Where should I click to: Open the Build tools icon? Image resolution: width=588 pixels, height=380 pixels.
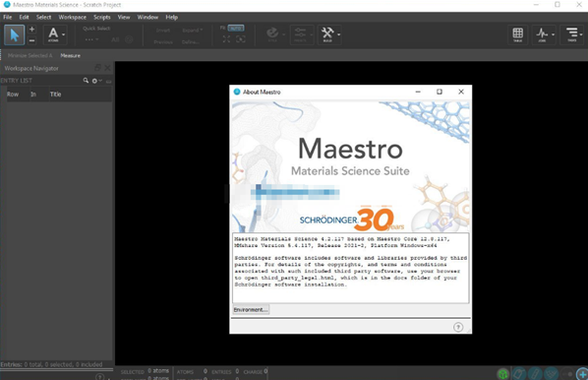point(327,34)
